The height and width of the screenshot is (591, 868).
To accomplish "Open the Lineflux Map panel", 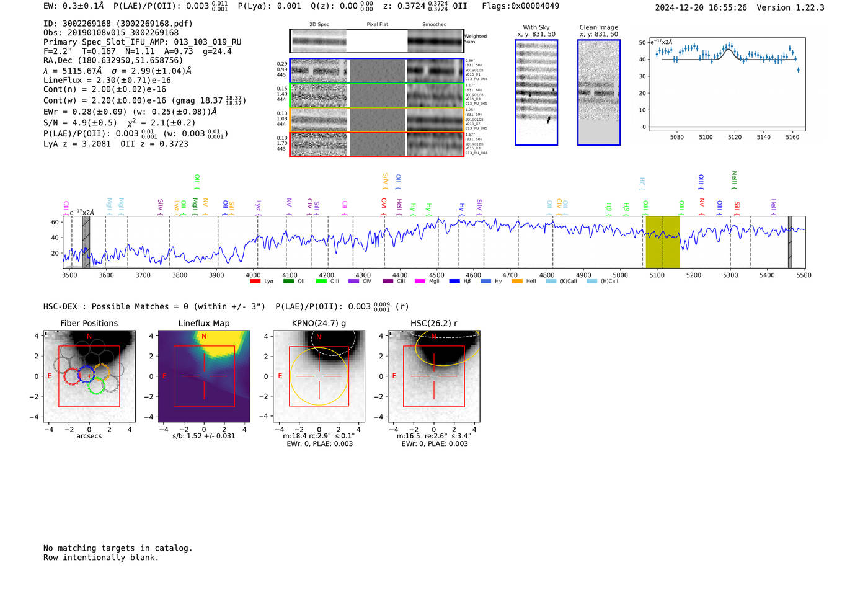I will click(x=204, y=376).
